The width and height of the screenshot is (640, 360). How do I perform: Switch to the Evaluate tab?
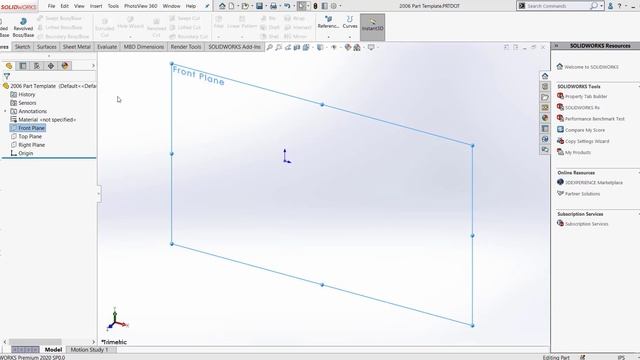(x=107, y=47)
